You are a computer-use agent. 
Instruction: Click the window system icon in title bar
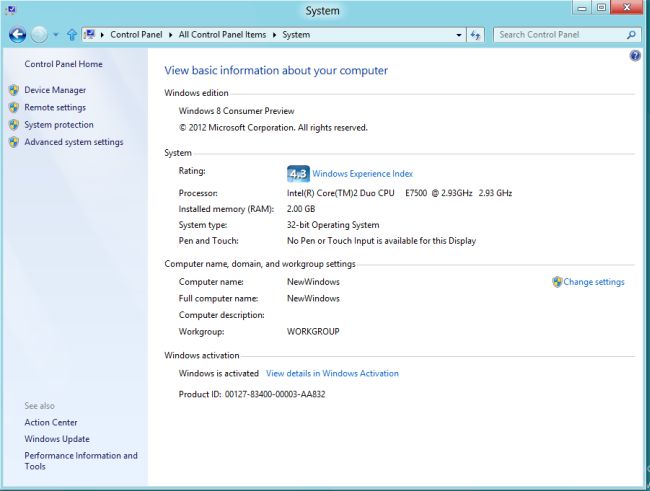(11, 9)
